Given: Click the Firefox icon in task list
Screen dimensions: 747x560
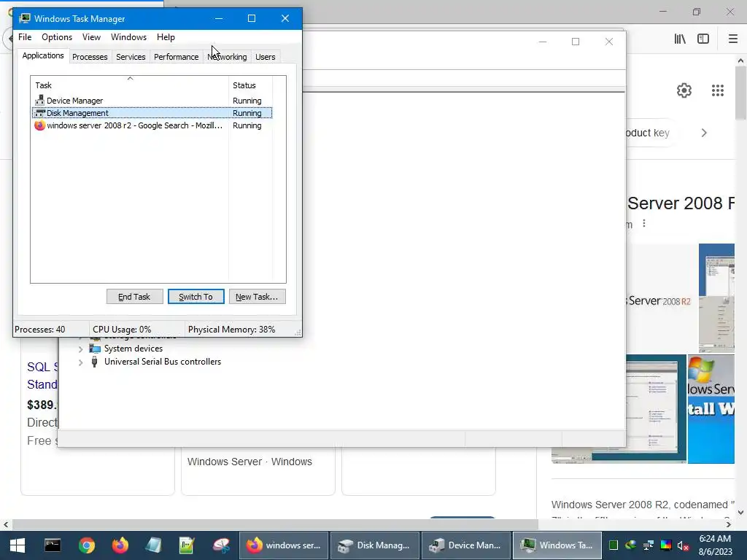Looking at the screenshot, I should 39,125.
